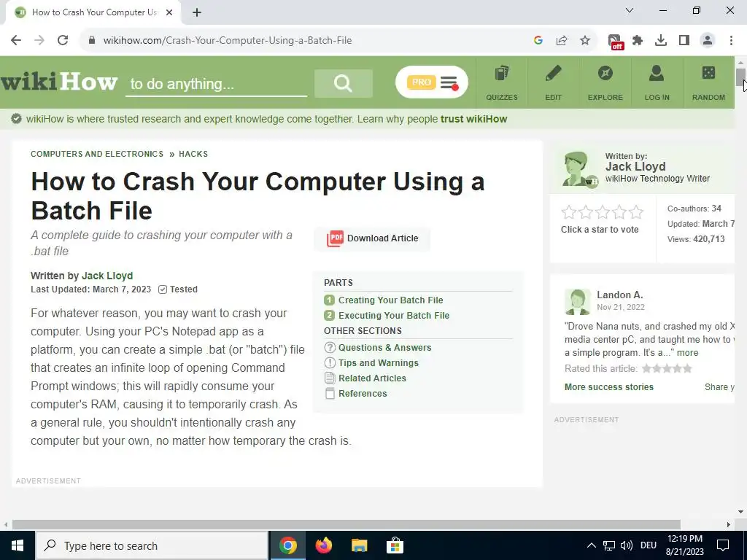Open Computers and Electronics breadcrumb

pyautogui.click(x=97, y=154)
